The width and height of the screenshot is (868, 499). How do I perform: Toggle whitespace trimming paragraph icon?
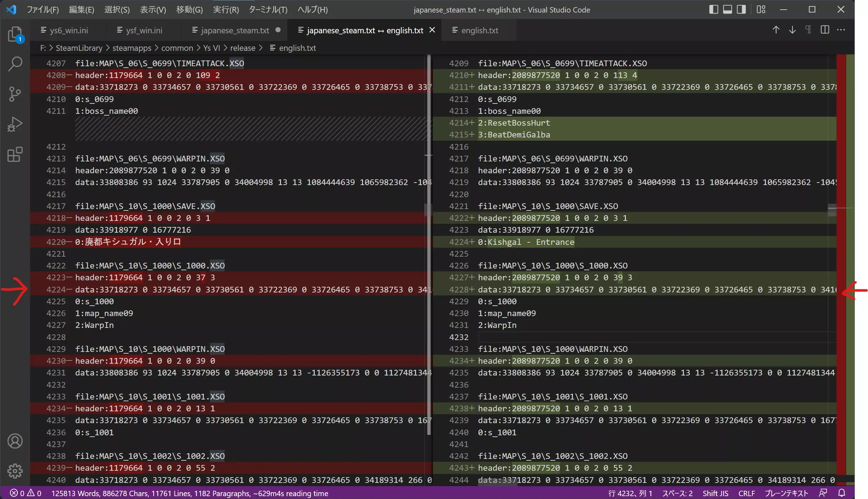click(808, 30)
